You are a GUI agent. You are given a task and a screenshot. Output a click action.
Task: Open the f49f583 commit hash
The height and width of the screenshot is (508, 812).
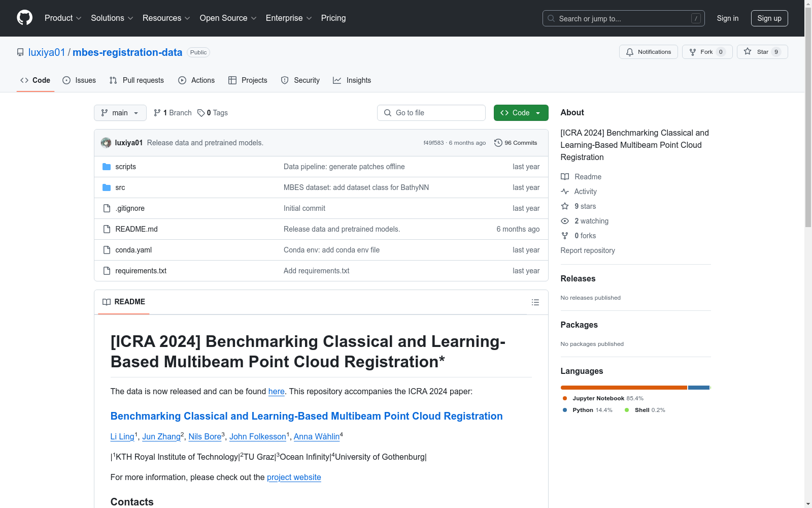[x=433, y=143]
